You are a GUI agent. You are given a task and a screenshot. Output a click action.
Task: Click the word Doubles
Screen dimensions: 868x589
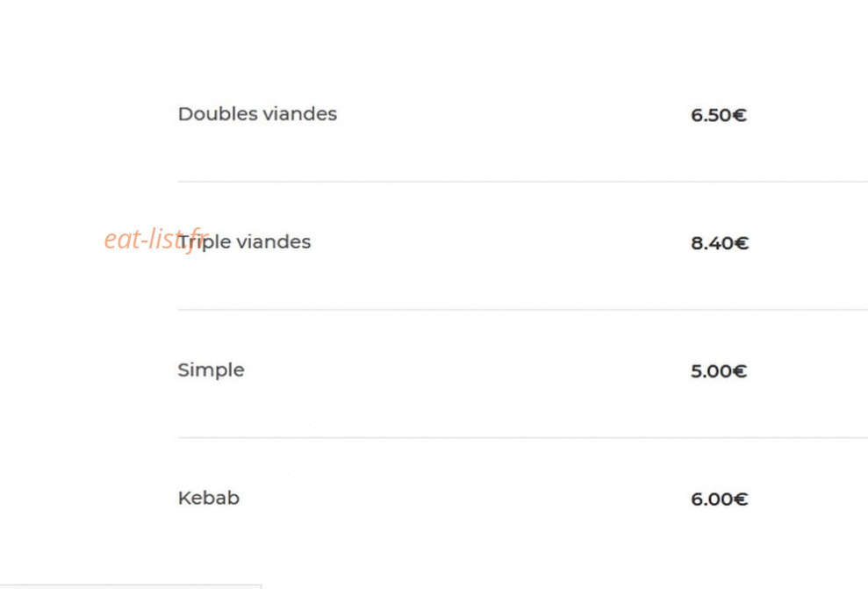(x=218, y=114)
